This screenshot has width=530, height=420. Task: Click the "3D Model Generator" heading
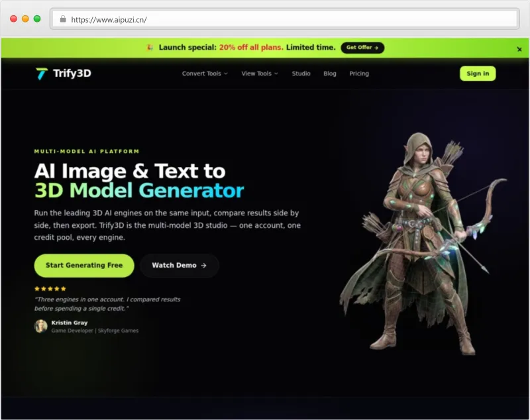(x=139, y=191)
